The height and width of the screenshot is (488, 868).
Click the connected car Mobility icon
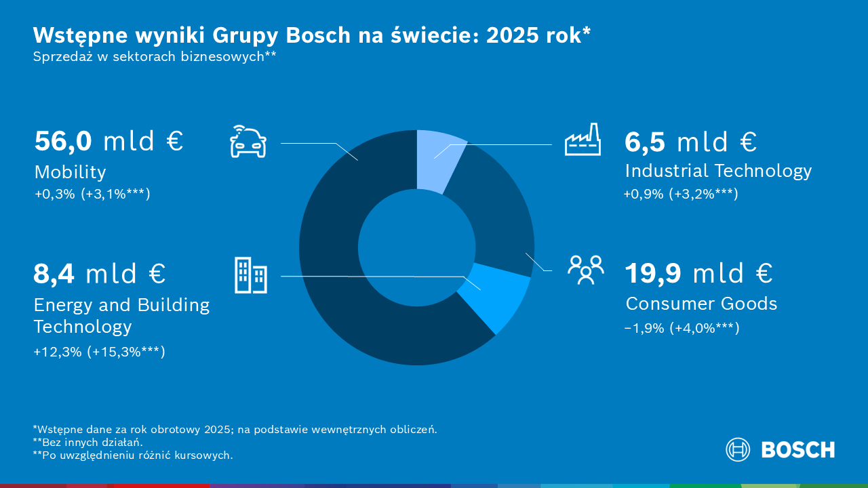coord(248,142)
